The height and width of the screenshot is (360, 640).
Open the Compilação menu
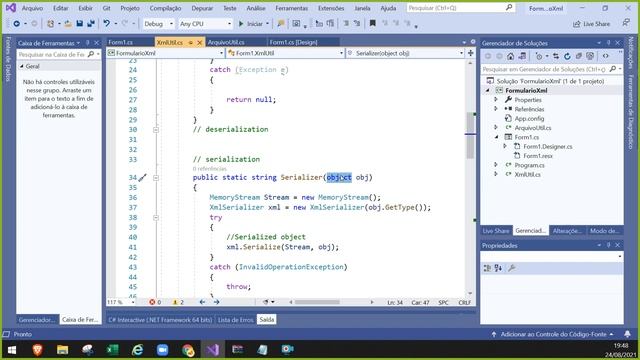click(x=165, y=8)
